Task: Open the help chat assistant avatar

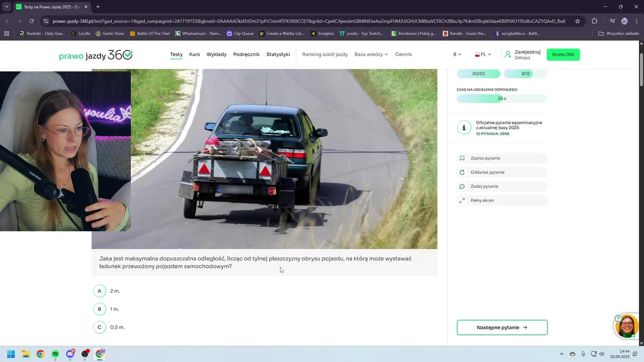Action: tap(627, 326)
